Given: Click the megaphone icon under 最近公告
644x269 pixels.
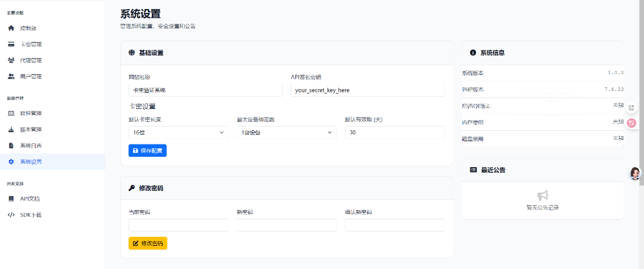Looking at the screenshot, I should coord(543,195).
